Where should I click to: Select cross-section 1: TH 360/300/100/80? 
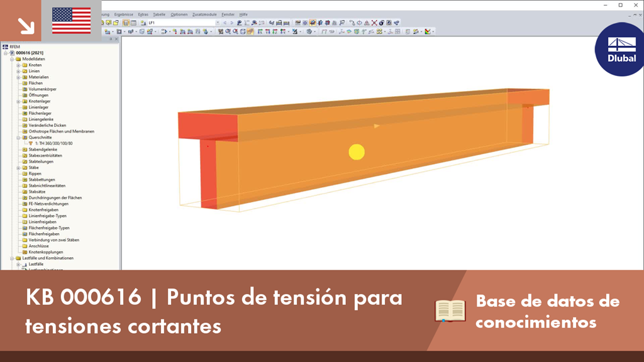53,144
